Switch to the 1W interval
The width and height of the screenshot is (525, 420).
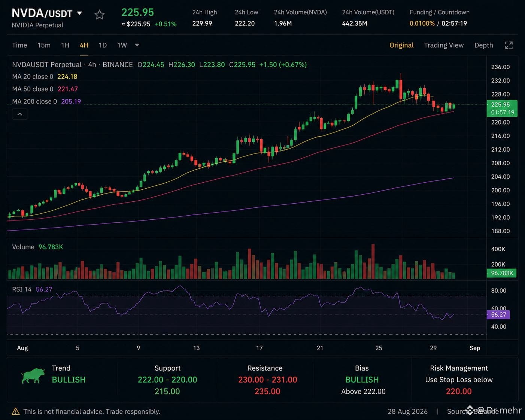(122, 45)
